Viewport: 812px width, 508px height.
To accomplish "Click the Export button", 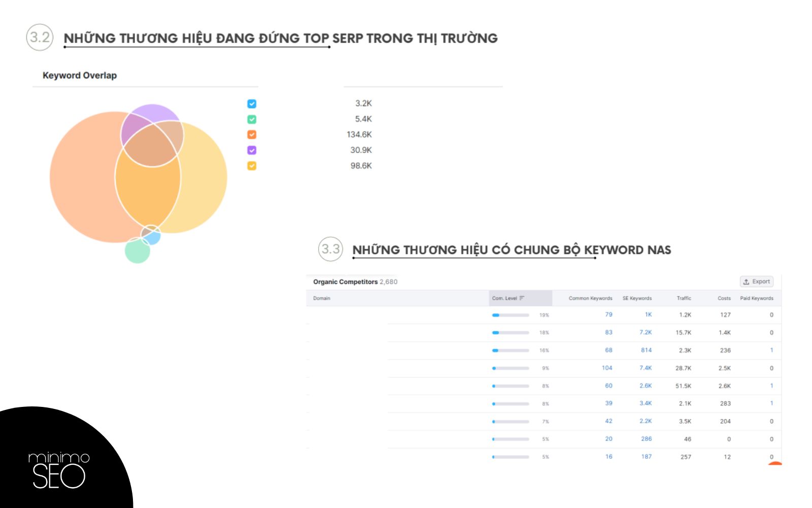I will pos(757,281).
